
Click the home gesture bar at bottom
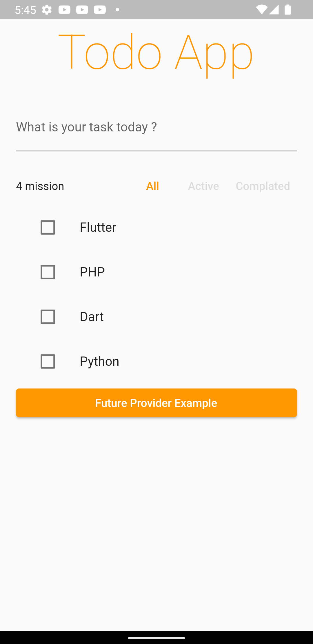[x=156, y=638]
